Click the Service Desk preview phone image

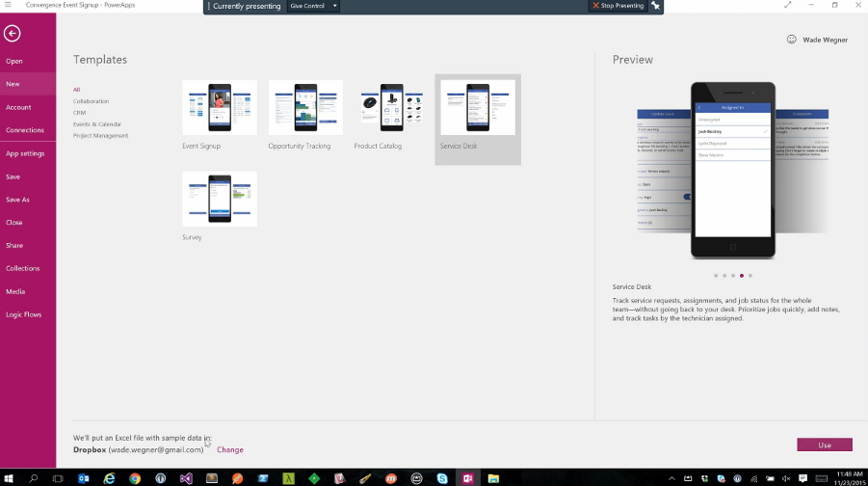[x=733, y=170]
